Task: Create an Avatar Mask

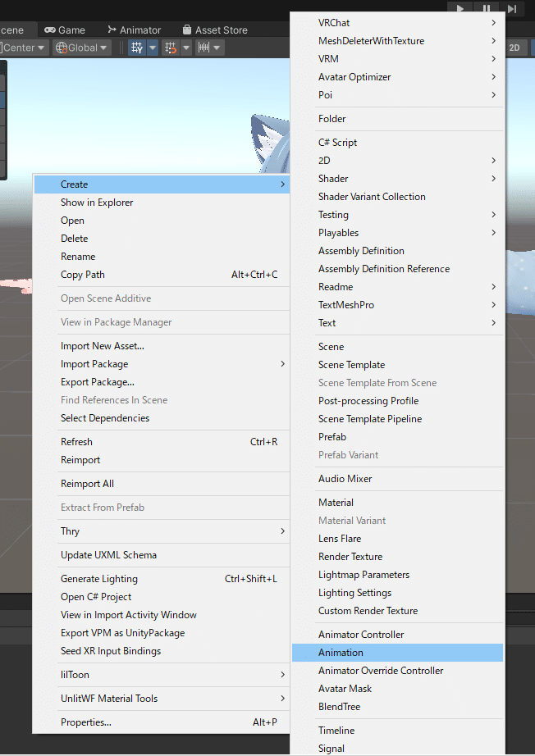Action: coord(397,689)
